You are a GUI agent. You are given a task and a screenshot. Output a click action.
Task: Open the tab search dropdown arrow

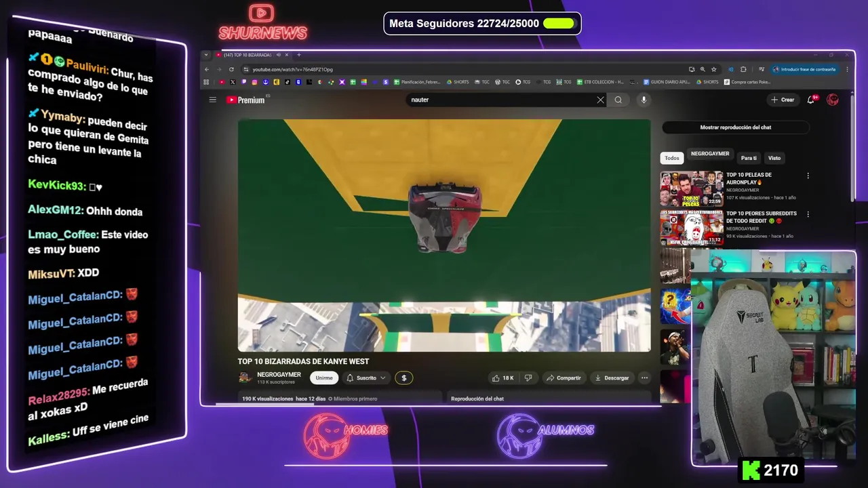click(x=206, y=55)
